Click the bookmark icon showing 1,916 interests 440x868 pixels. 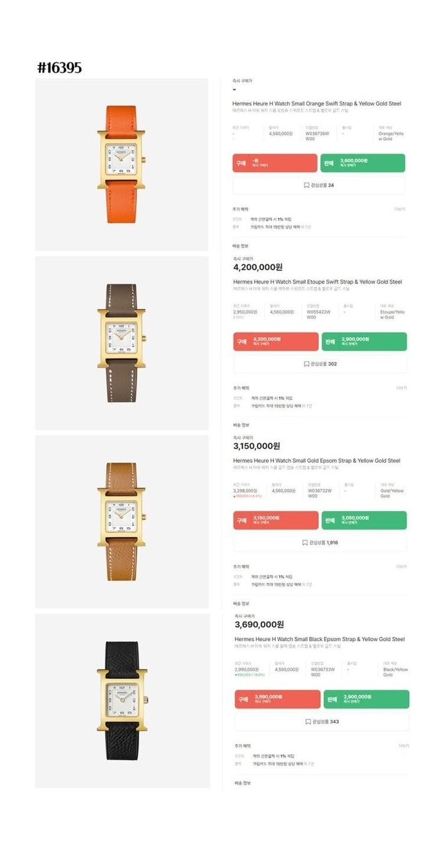pyautogui.click(x=305, y=543)
